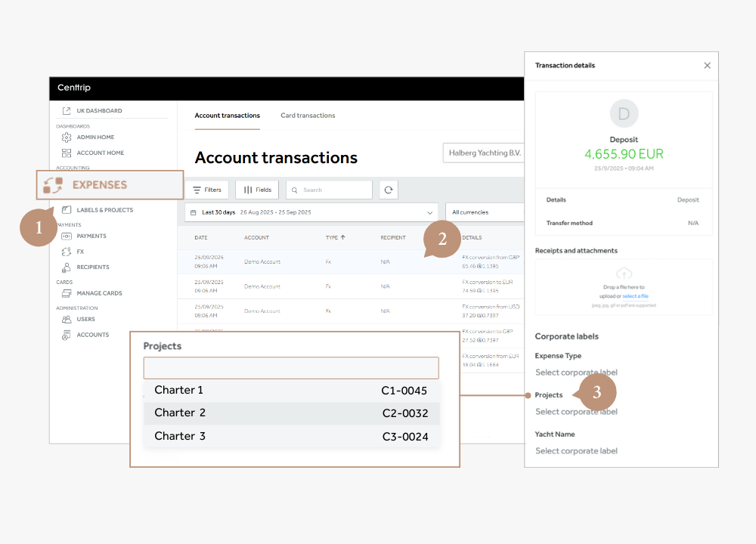
Task: Open Labels & Projects icon
Action: click(x=67, y=210)
